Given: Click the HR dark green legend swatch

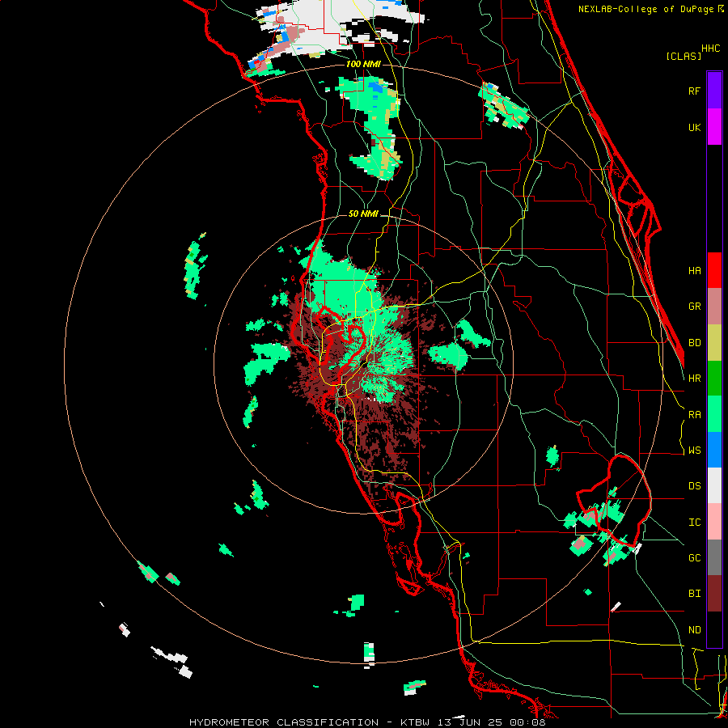Looking at the screenshot, I should click(x=714, y=379).
